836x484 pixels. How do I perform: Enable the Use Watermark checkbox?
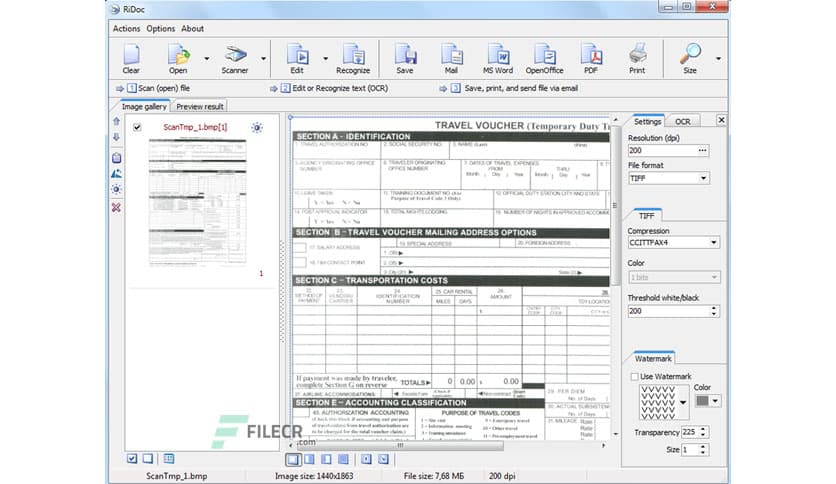click(x=634, y=376)
